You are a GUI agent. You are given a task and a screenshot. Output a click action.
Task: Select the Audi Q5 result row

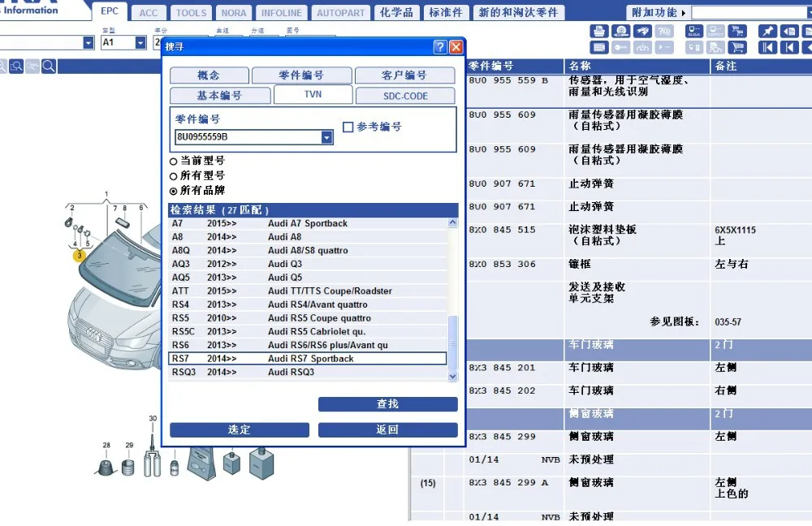pos(308,278)
